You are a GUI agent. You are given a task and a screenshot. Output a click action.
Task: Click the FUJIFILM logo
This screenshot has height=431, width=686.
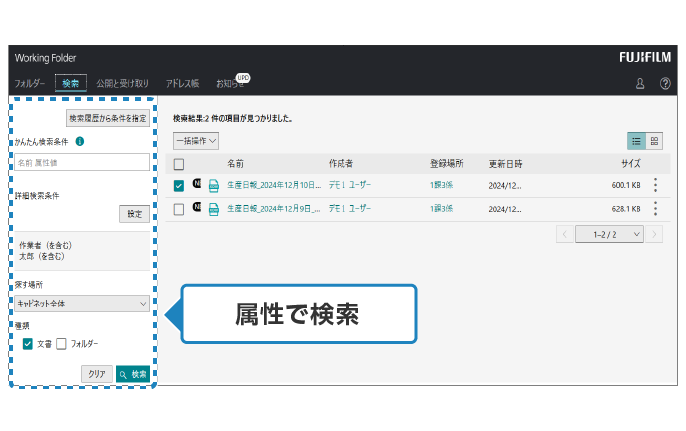(x=645, y=57)
